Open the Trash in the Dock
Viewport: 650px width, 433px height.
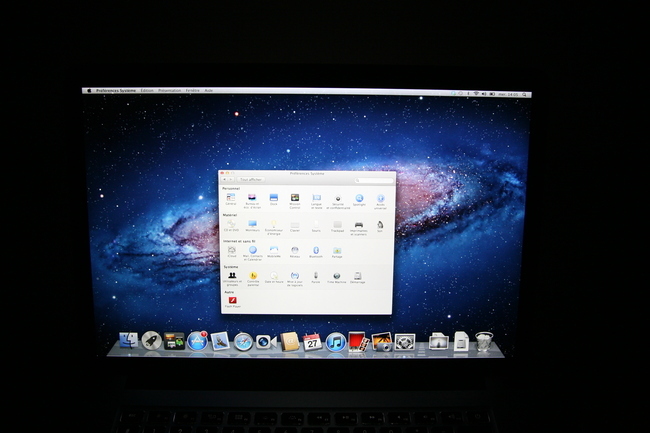(484, 341)
